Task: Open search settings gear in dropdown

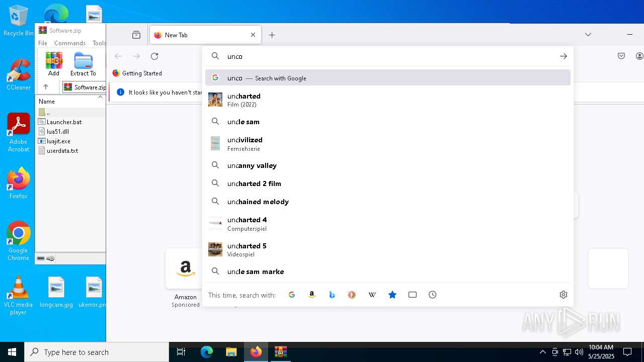Action: pyautogui.click(x=563, y=295)
